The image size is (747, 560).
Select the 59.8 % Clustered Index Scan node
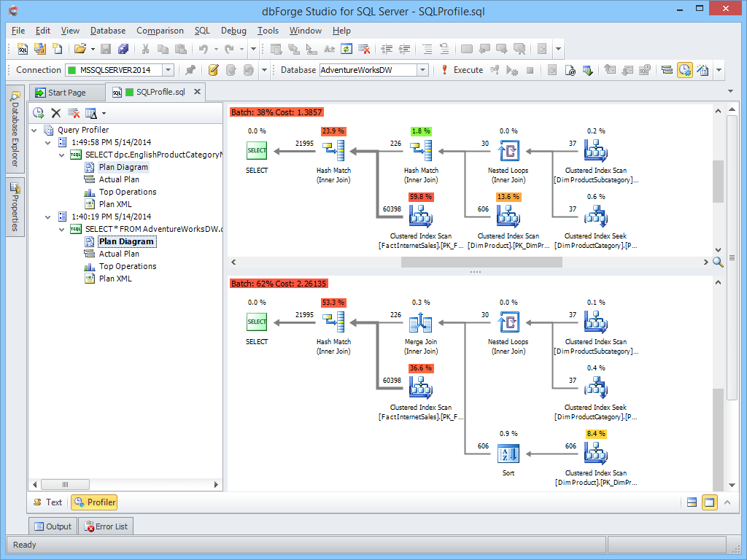(x=421, y=216)
